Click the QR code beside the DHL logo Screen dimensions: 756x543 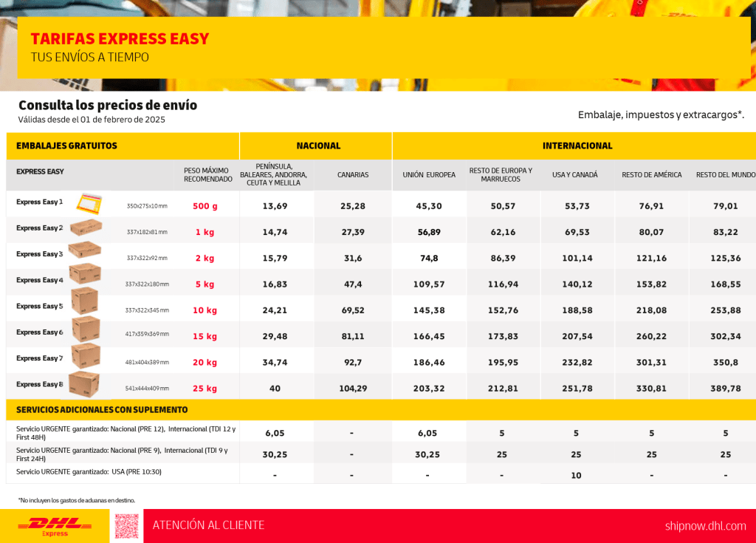coord(127,526)
